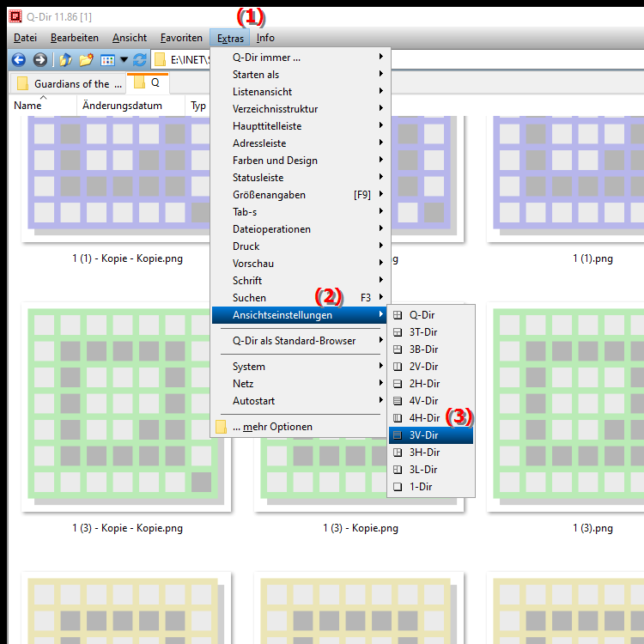
Task: Click the 3V-Dir layout icon
Action: (x=398, y=435)
